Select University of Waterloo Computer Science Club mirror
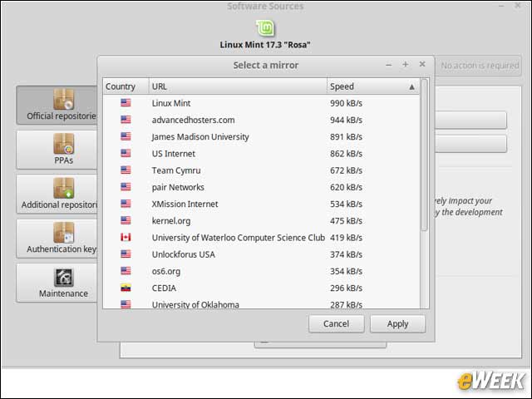Image resolution: width=532 pixels, height=399 pixels. [x=261, y=238]
